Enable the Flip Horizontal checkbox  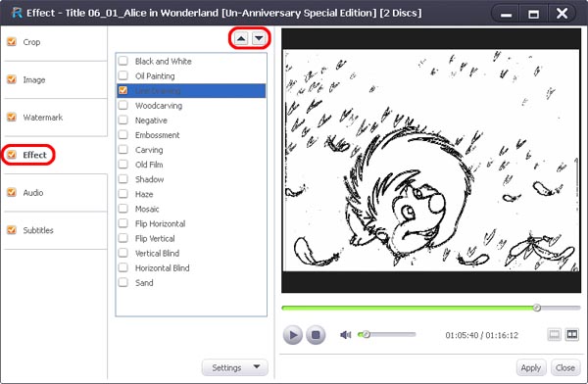pos(123,223)
